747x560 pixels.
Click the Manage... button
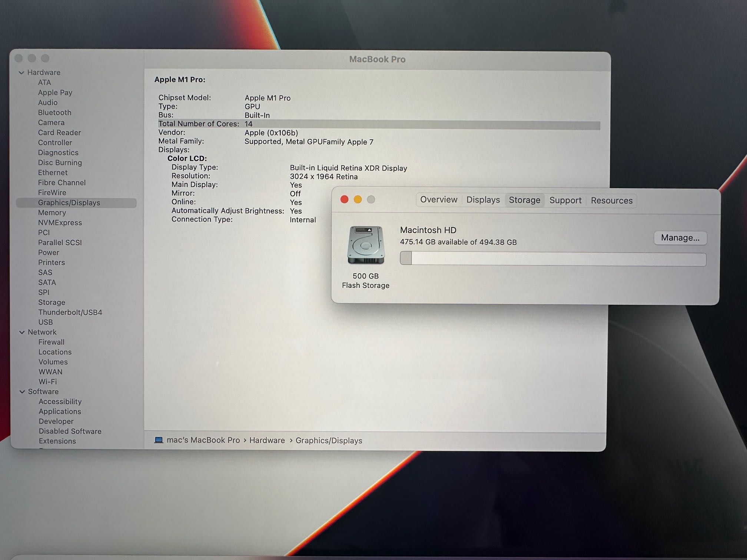(680, 238)
